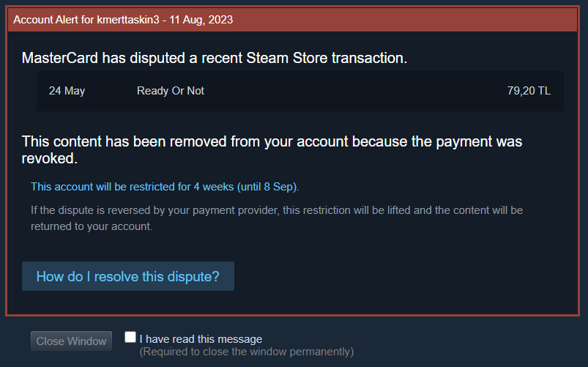Click the "How do I resolve this dispute?" button
This screenshot has height=367, width=588.
point(127,277)
